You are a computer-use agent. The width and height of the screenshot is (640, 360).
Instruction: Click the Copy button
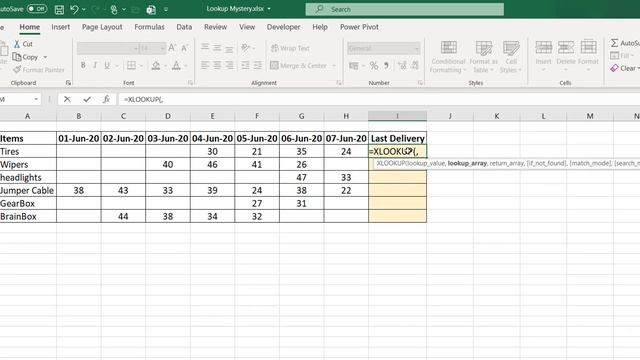(x=25, y=57)
